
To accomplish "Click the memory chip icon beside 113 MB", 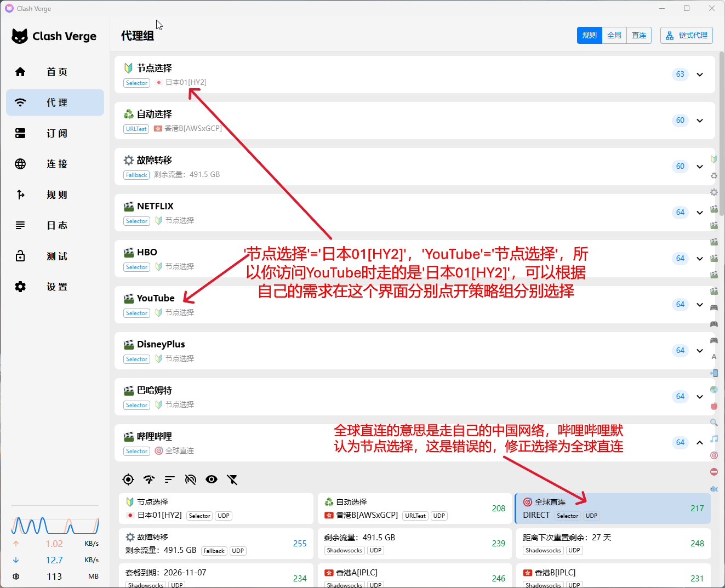I will coord(16,576).
